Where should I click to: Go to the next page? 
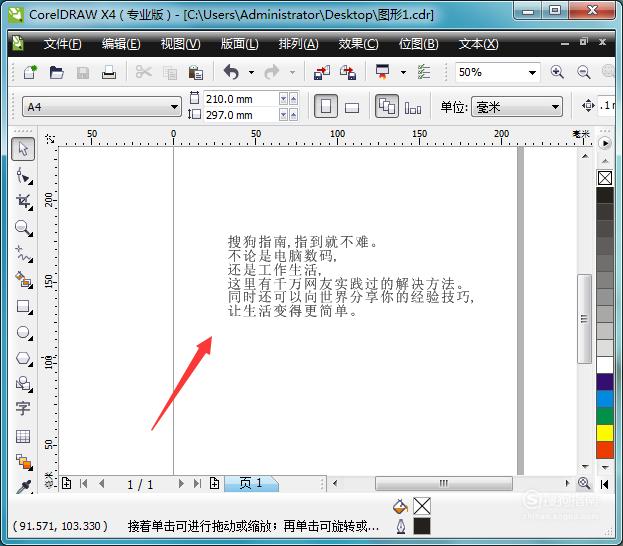point(181,484)
